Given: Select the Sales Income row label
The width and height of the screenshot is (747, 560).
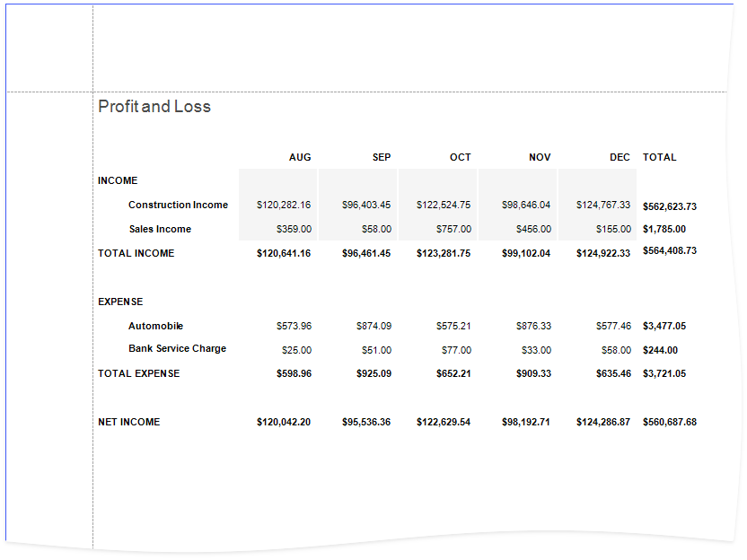Looking at the screenshot, I should pyautogui.click(x=160, y=229).
